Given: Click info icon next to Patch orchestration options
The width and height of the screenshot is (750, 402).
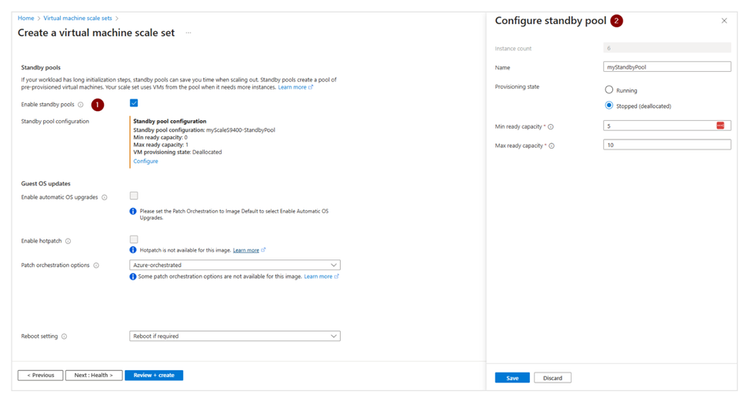Looking at the screenshot, I should coord(95,265).
